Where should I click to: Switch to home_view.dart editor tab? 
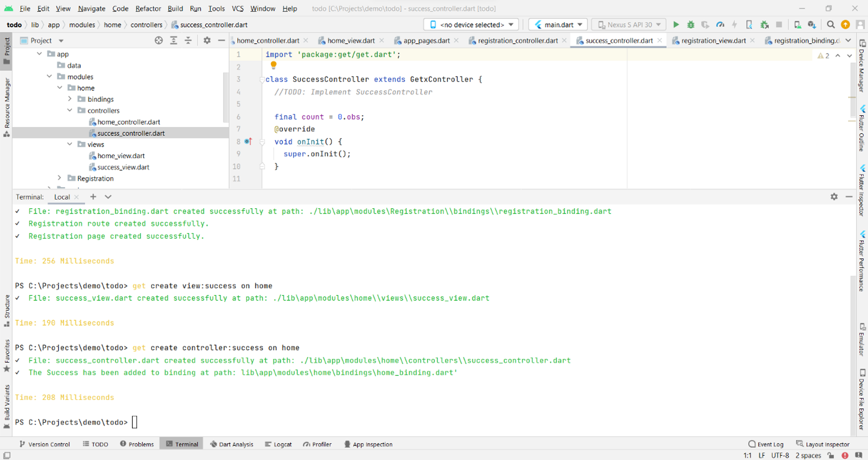351,40
